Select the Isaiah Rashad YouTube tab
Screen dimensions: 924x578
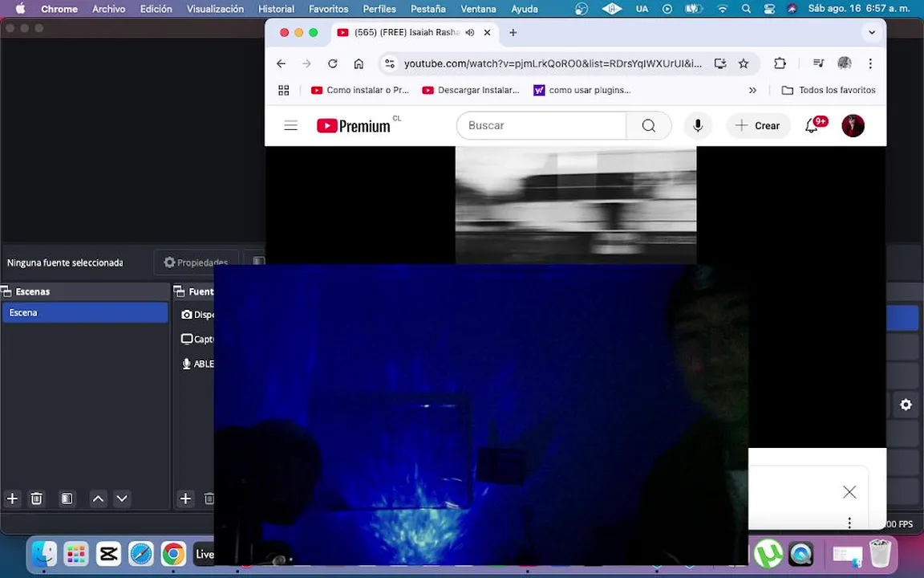coord(407,32)
